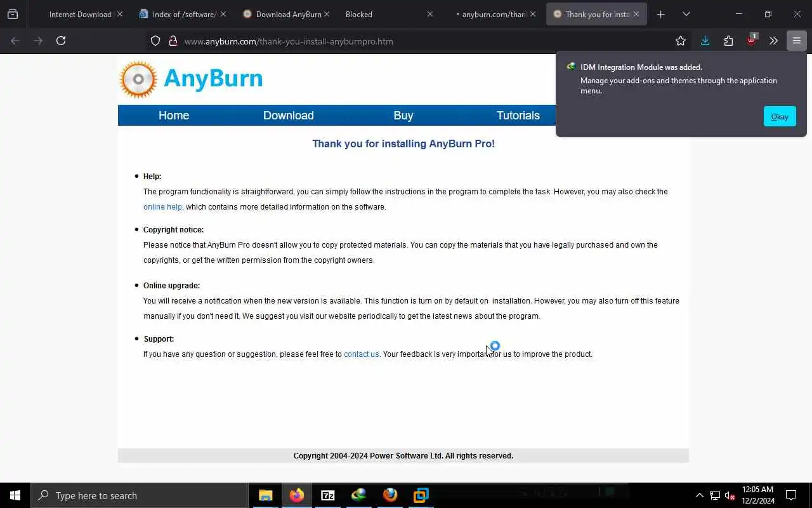
Task: Click the footer Copyright 2004-2024 text
Action: 403,456
